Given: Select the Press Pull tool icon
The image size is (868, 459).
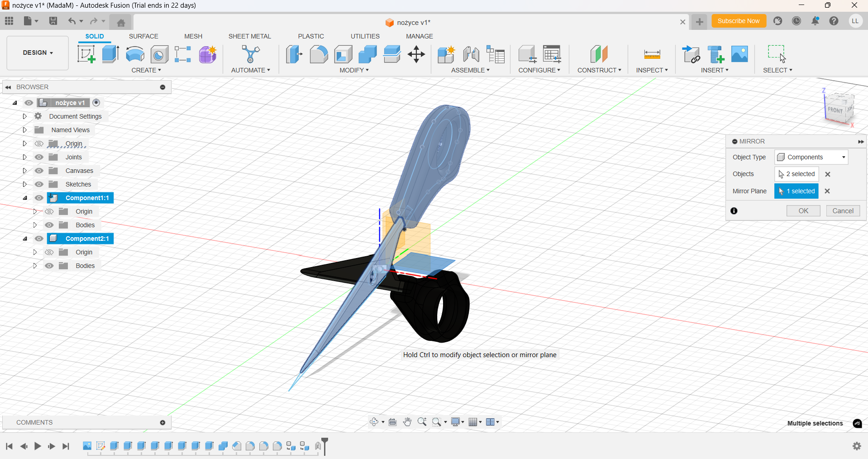Looking at the screenshot, I should [x=294, y=54].
